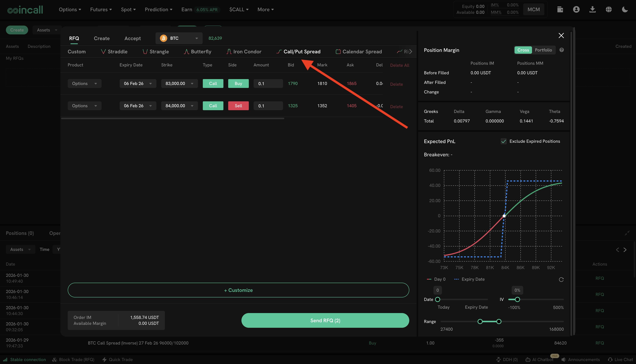This screenshot has width=636, height=364.
Task: Click Delete All legs
Action: tap(400, 65)
